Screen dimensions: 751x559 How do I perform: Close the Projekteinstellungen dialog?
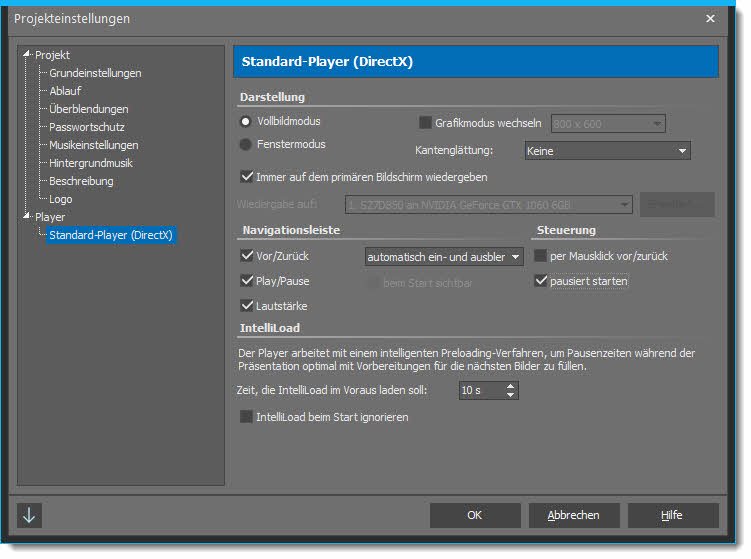[x=710, y=18]
